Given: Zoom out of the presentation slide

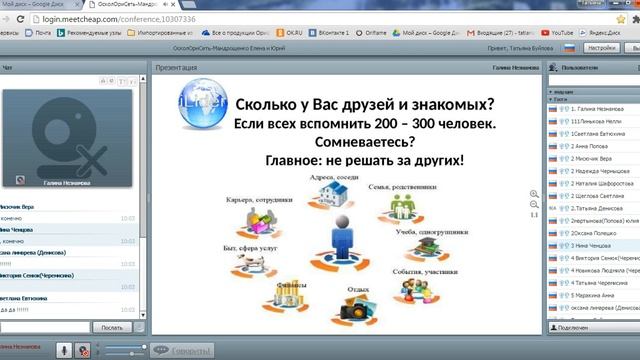Looking at the screenshot, I should [x=534, y=204].
